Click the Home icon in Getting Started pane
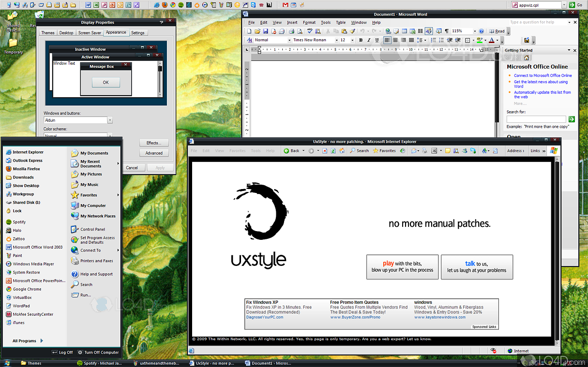 point(527,58)
